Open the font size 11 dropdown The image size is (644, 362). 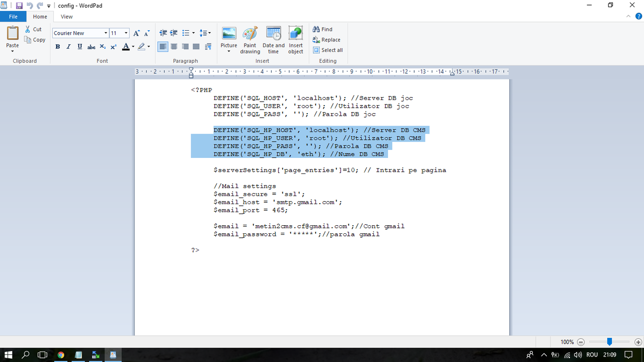click(126, 33)
